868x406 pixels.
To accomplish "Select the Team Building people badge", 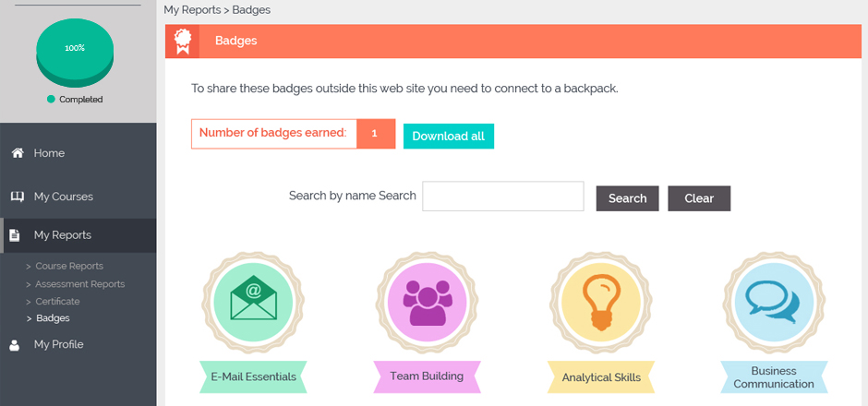I will (x=427, y=303).
